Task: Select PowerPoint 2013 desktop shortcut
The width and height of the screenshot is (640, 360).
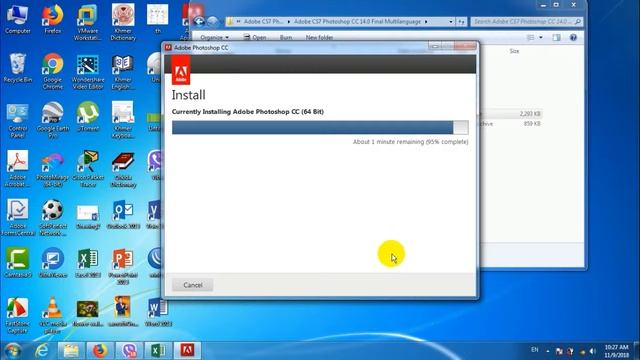Action: (x=123, y=267)
